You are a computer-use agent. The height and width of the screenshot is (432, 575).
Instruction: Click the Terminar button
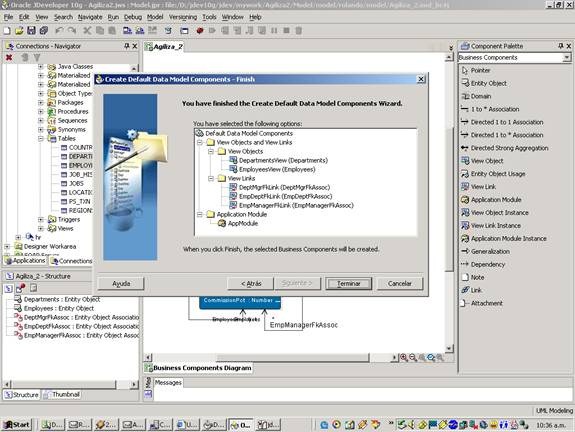348,283
